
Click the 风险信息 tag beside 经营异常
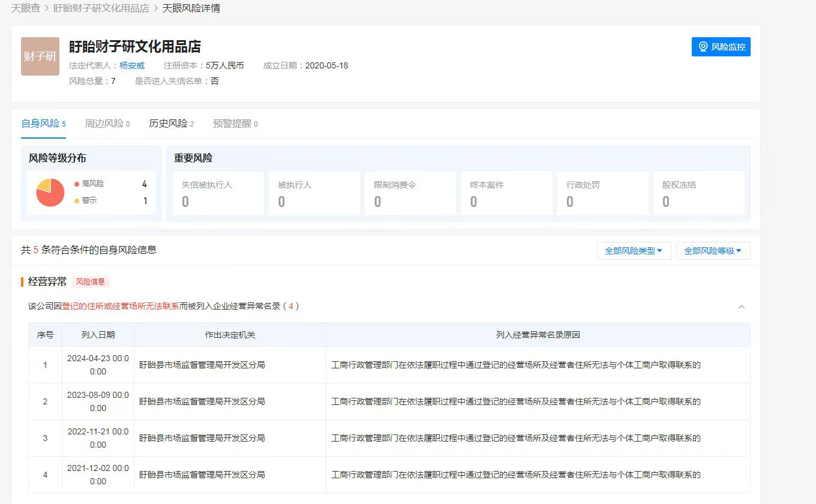click(91, 282)
